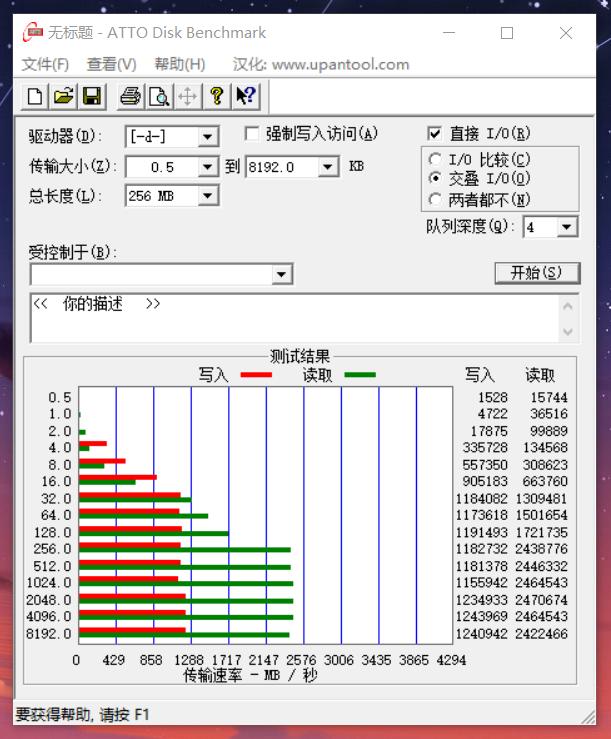
Task: Click the write value 335728
Action: (485, 447)
